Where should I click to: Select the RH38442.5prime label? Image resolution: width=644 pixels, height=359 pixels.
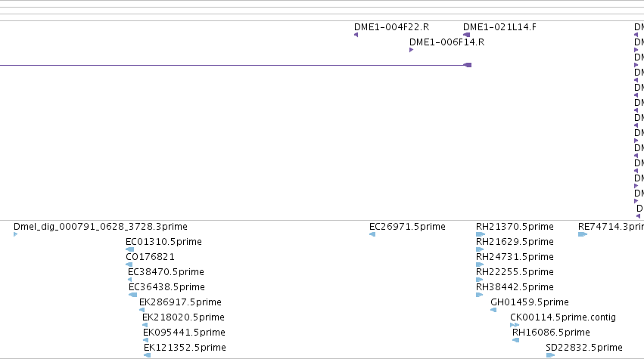(515, 287)
